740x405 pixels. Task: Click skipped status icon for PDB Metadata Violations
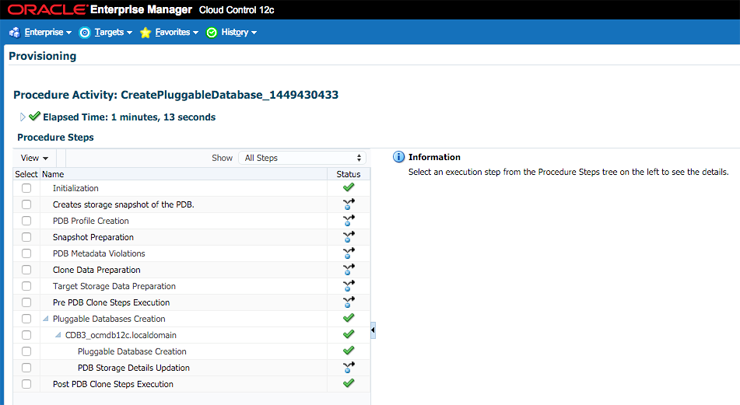[349, 253]
